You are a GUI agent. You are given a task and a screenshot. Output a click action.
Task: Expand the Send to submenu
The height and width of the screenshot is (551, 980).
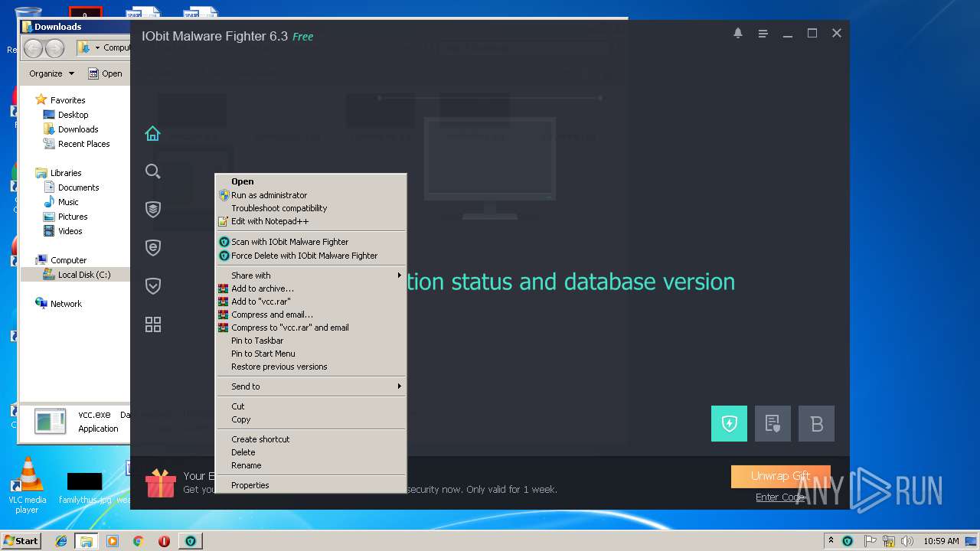pos(311,386)
